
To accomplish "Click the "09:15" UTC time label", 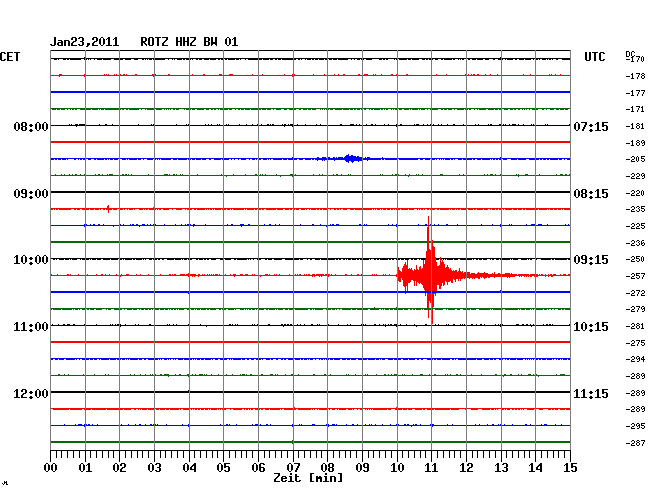I will [591, 260].
